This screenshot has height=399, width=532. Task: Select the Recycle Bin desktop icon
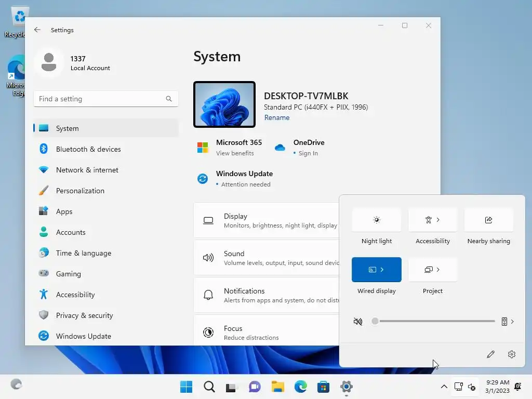click(x=16, y=21)
